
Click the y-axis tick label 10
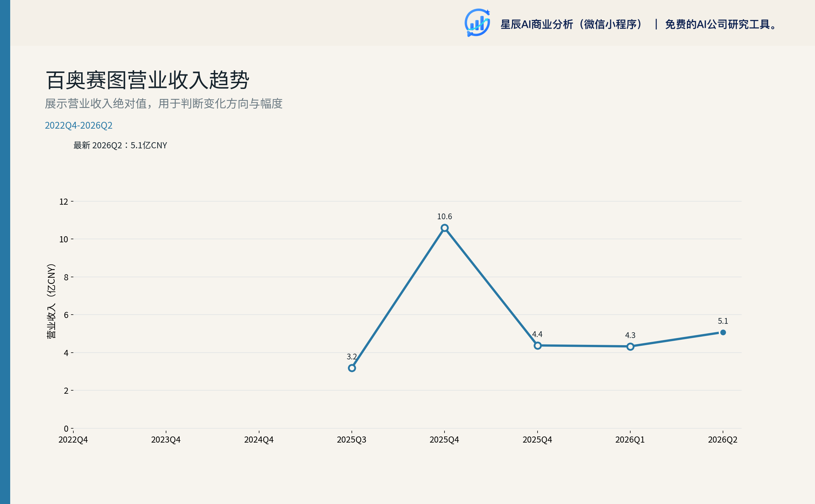coord(64,239)
